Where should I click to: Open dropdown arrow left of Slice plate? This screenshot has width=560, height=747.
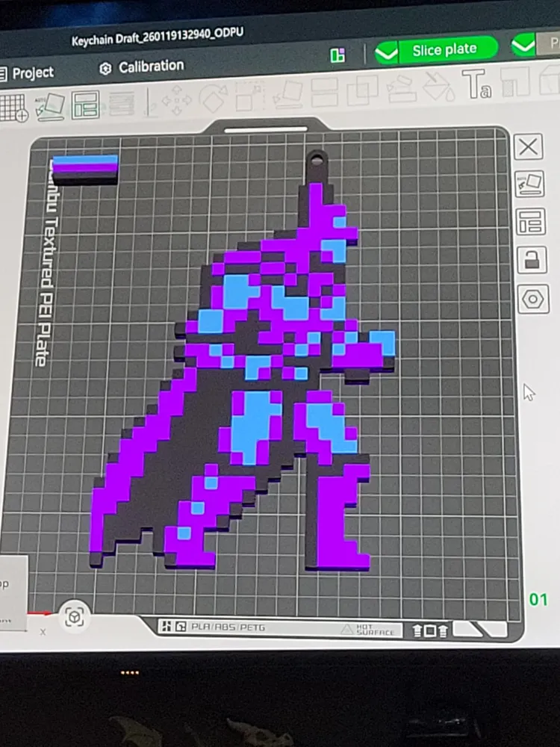click(x=386, y=52)
